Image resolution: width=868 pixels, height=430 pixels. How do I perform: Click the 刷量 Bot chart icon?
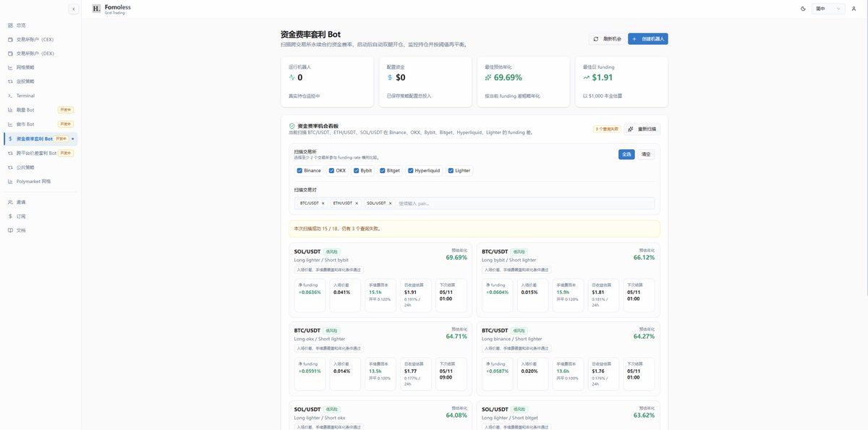coord(10,110)
